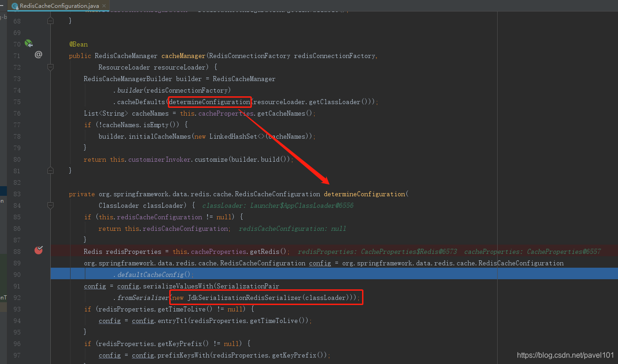The image size is (618, 364).
Task: Click the @Bean annotation
Action: coord(78,44)
